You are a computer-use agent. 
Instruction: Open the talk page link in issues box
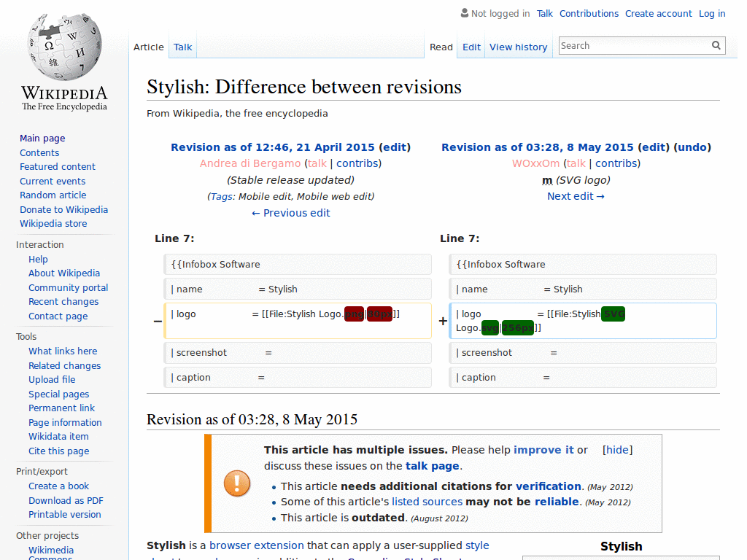432,466
